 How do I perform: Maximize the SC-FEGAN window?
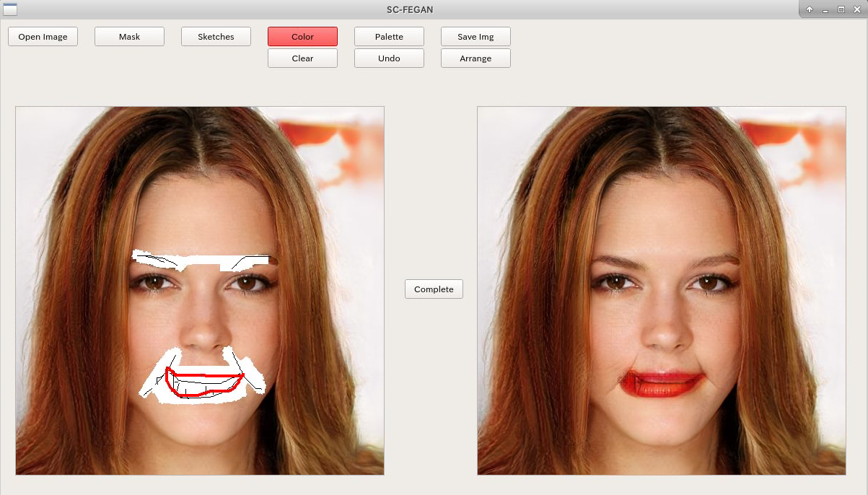[x=841, y=9]
